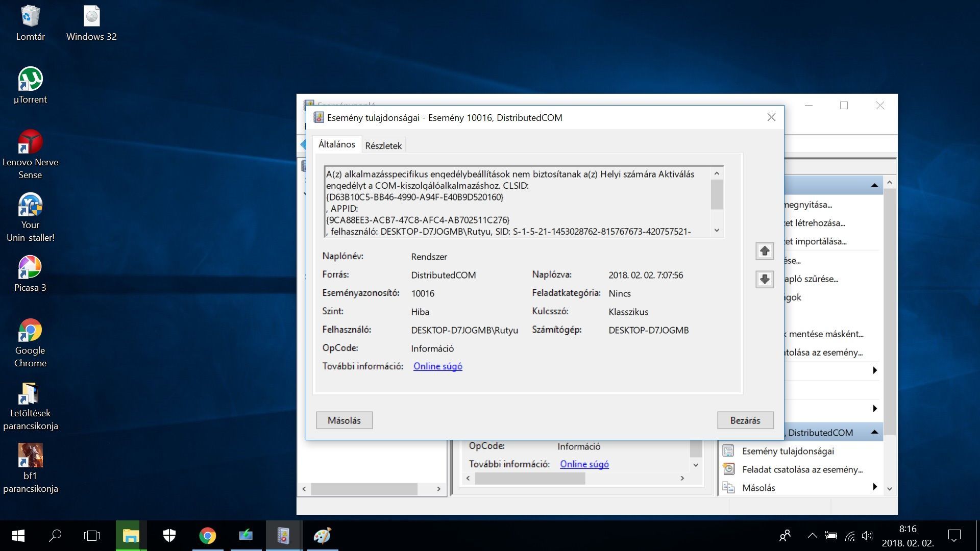Open the Action Center notifications icon
The width and height of the screenshot is (980, 551).
pyautogui.click(x=954, y=536)
